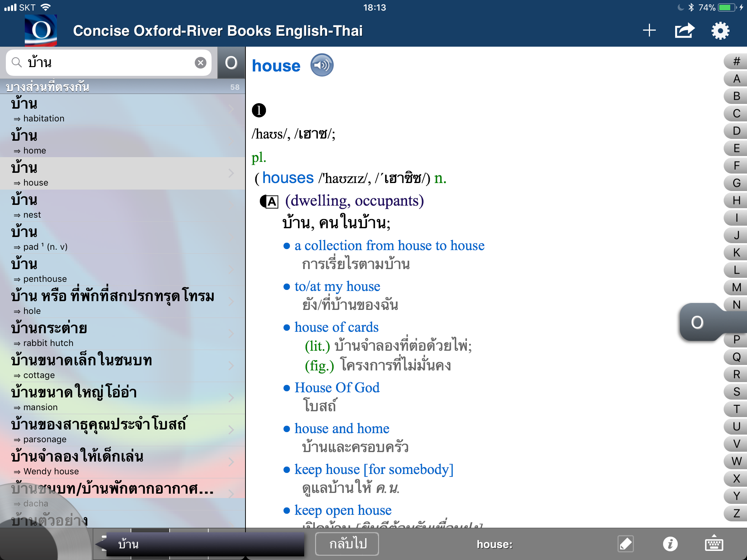Viewport: 747px width, 560px height.
Task: Tap the pencil edit note icon
Action: [x=626, y=544]
